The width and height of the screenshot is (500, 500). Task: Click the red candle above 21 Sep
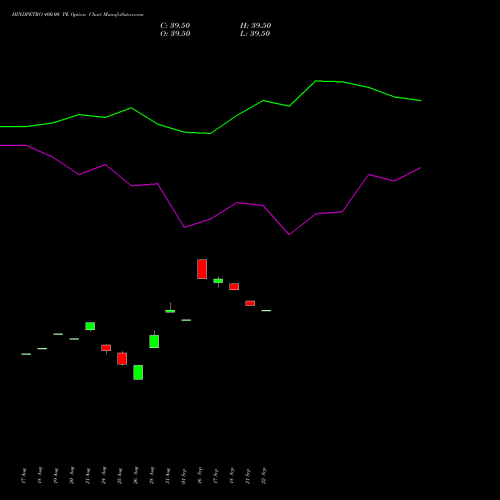(x=250, y=303)
